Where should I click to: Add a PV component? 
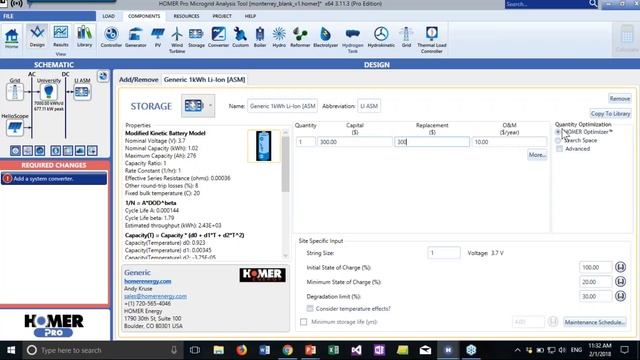[x=158, y=38]
